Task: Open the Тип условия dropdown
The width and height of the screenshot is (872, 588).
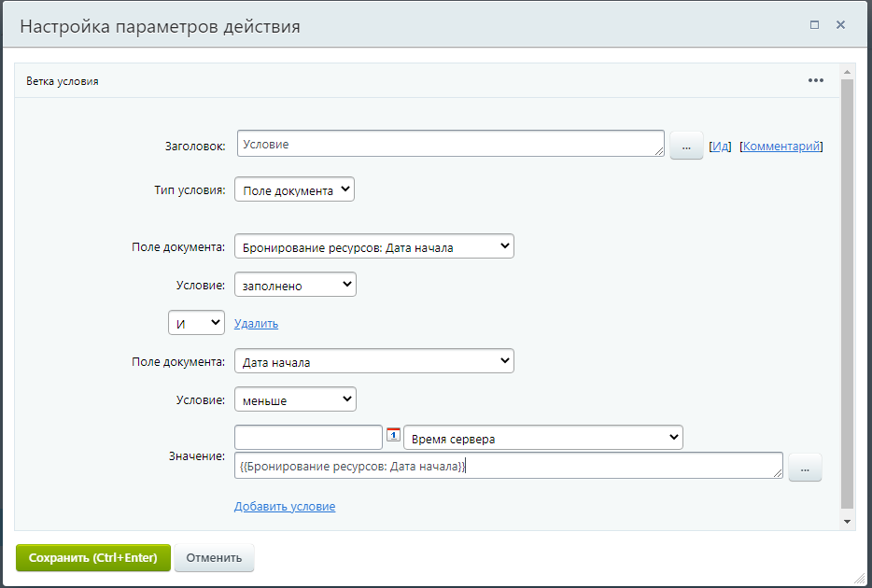Action: point(294,189)
